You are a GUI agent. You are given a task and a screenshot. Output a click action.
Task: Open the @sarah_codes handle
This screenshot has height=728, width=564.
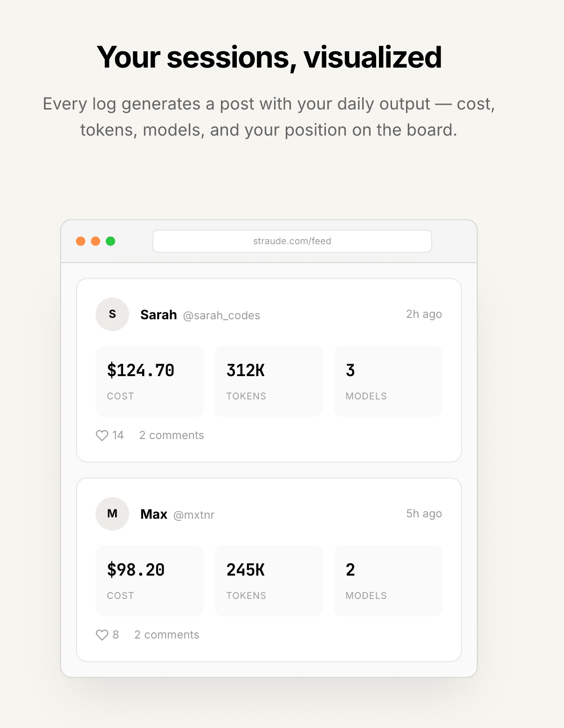tap(221, 316)
